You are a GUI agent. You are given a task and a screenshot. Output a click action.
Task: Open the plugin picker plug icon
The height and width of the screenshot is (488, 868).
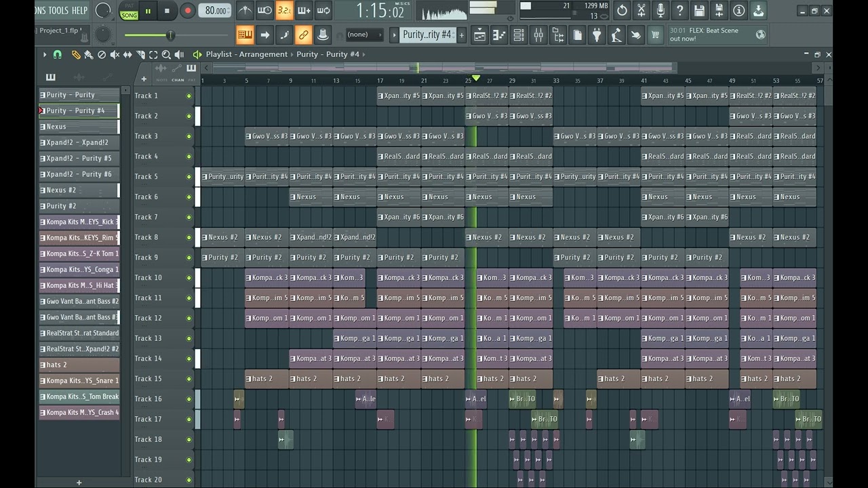pyautogui.click(x=597, y=35)
